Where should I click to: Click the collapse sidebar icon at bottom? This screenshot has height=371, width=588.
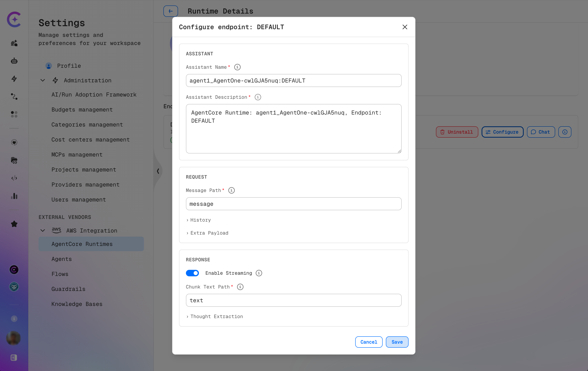[14, 358]
